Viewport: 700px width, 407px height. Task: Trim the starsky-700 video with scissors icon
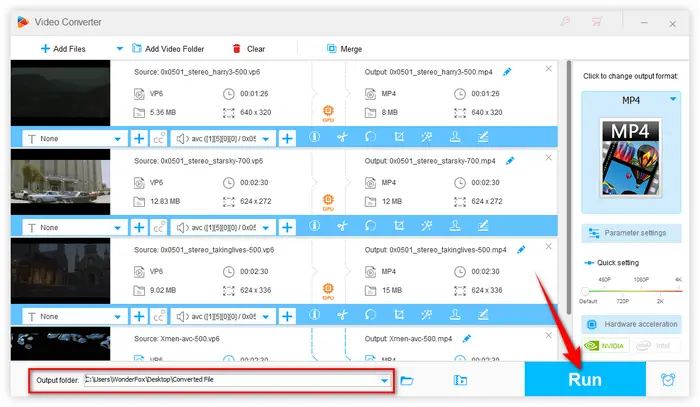[342, 226]
